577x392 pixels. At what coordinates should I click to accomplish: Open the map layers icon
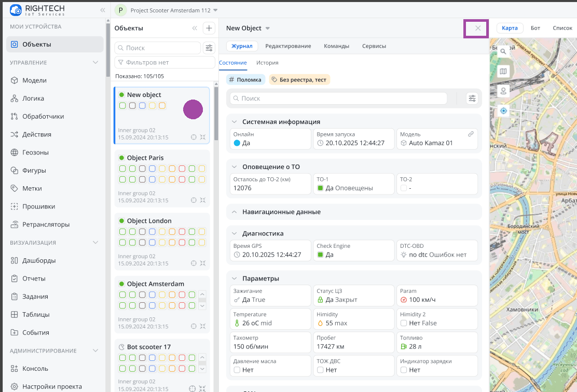click(x=503, y=72)
